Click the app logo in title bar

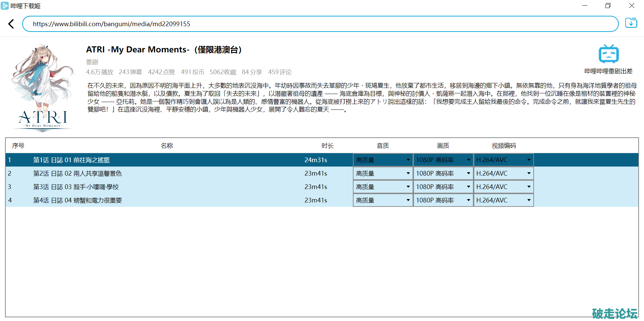[5, 6]
